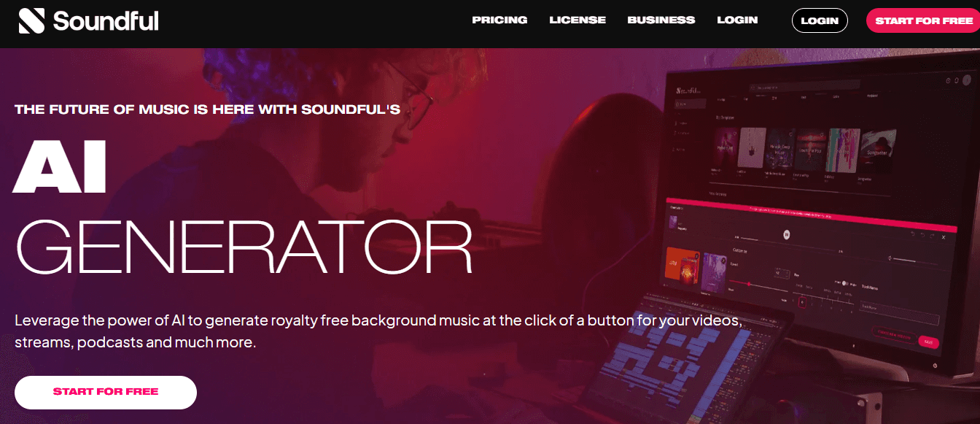
Task: Open the BUSINESS navigation link
Action: click(661, 20)
